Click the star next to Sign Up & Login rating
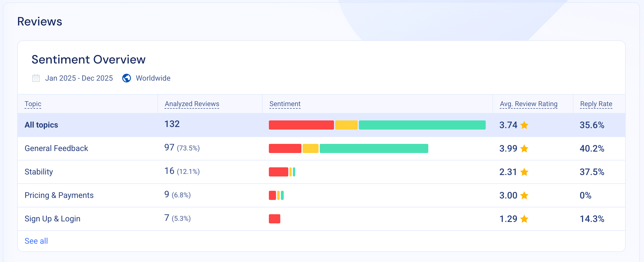This screenshot has width=644, height=262. tap(525, 219)
